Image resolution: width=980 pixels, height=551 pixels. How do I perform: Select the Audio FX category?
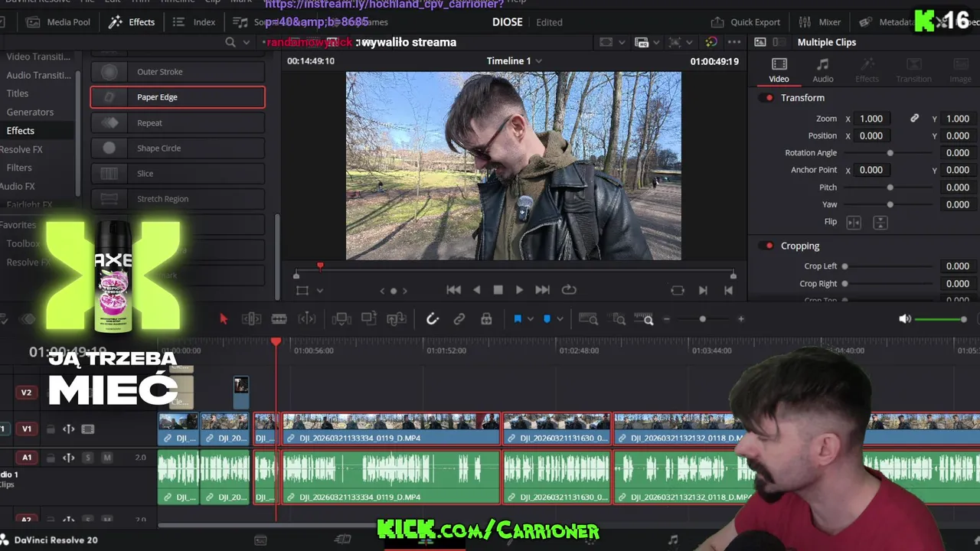point(17,186)
